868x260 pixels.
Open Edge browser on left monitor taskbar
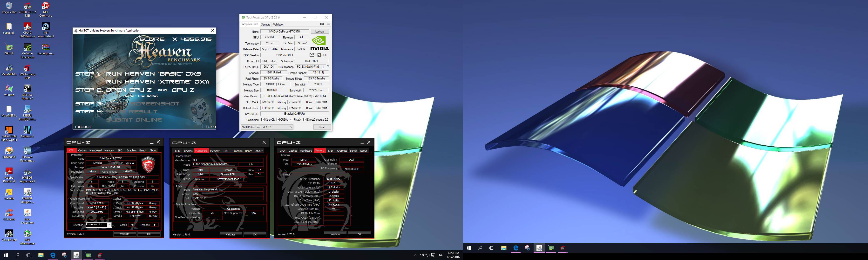coord(53,255)
